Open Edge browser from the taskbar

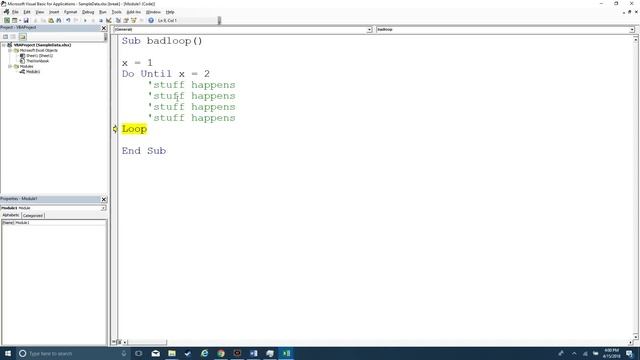pos(204,353)
